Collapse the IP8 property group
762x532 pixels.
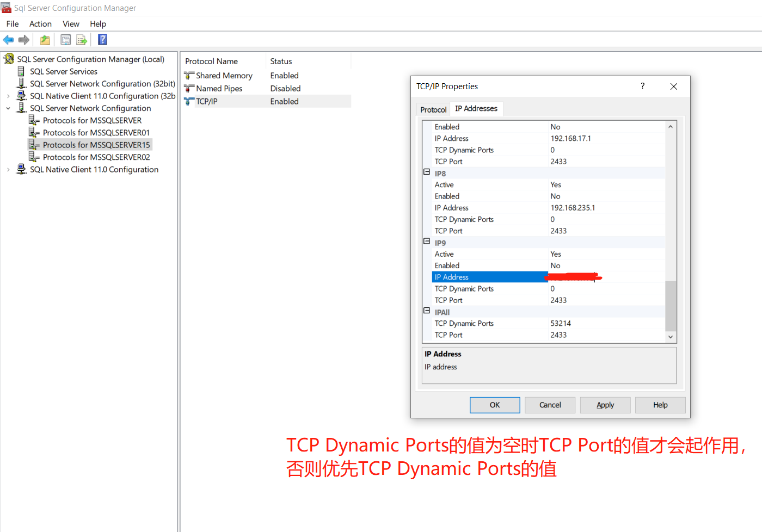coord(427,172)
